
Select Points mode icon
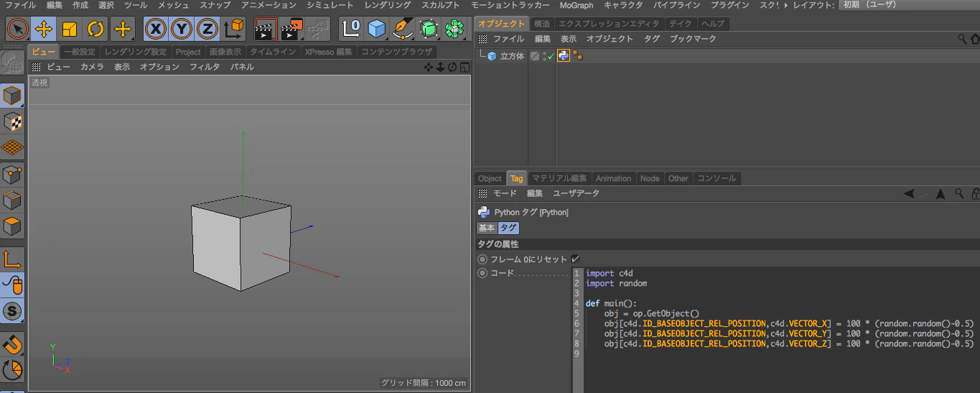(x=12, y=175)
